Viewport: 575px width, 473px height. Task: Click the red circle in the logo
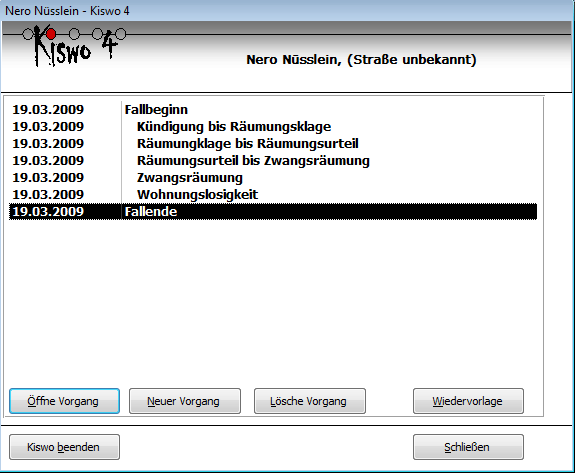click(x=51, y=34)
